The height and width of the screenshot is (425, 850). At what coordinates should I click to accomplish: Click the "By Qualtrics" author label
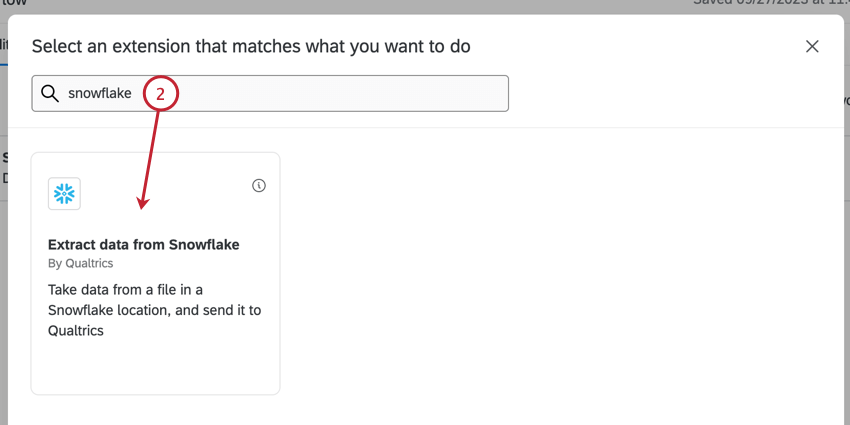pyautogui.click(x=81, y=263)
